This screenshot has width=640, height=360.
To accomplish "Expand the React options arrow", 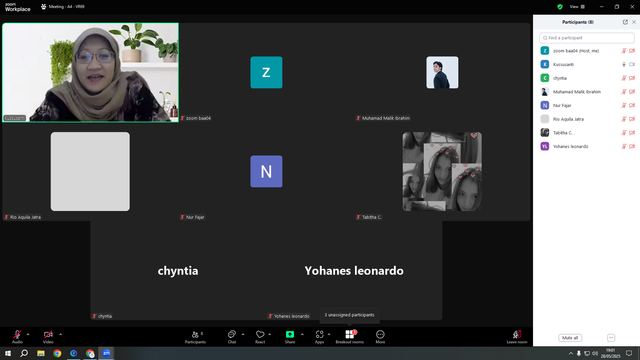I will [x=269, y=334].
